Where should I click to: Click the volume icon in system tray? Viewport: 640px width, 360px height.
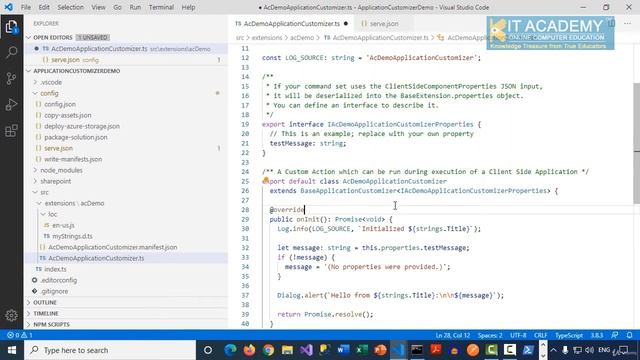tap(589, 350)
